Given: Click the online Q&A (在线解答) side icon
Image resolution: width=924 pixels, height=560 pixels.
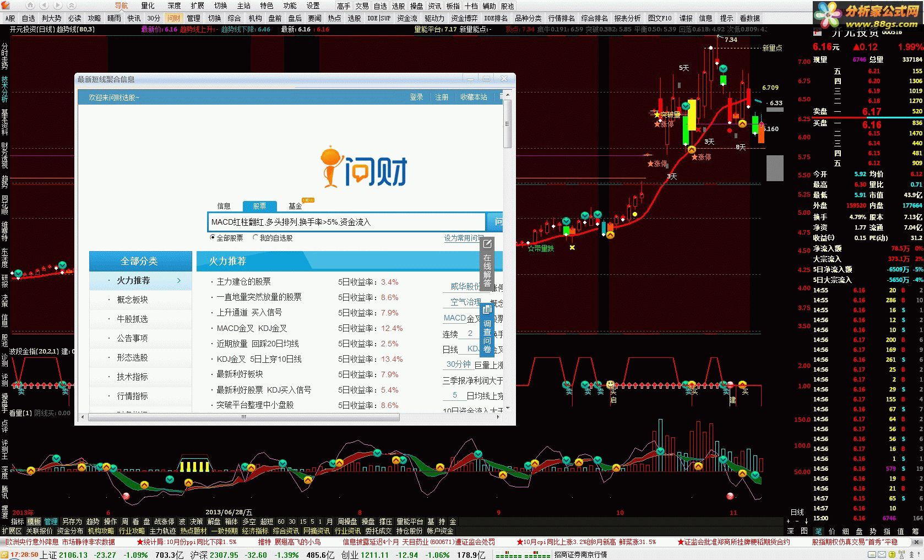Looking at the screenshot, I should [487, 263].
